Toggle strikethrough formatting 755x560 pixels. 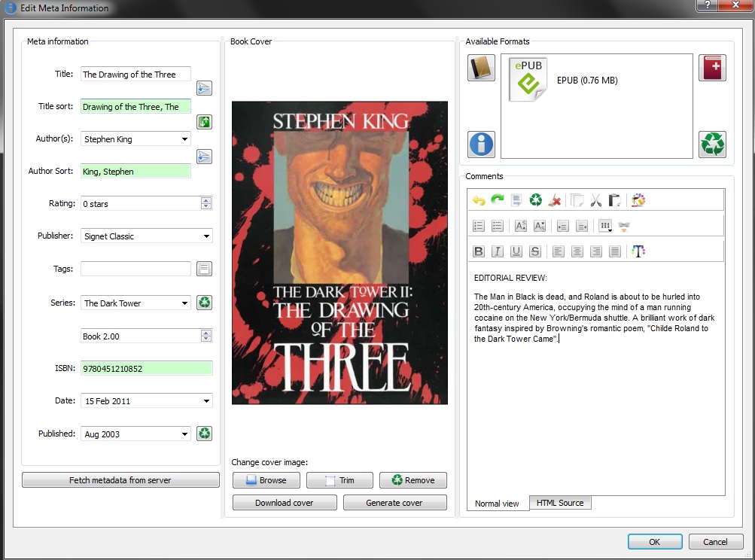(x=535, y=251)
